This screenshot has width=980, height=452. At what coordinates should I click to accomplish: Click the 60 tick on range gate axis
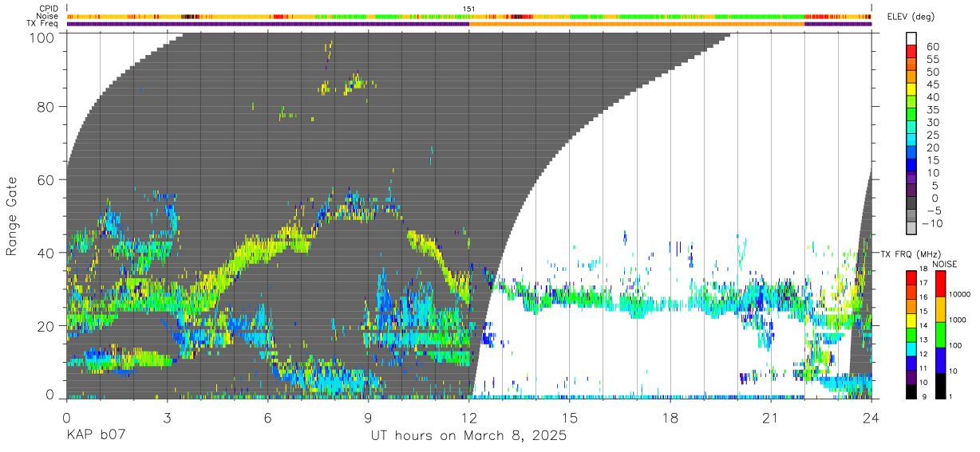(x=46, y=179)
